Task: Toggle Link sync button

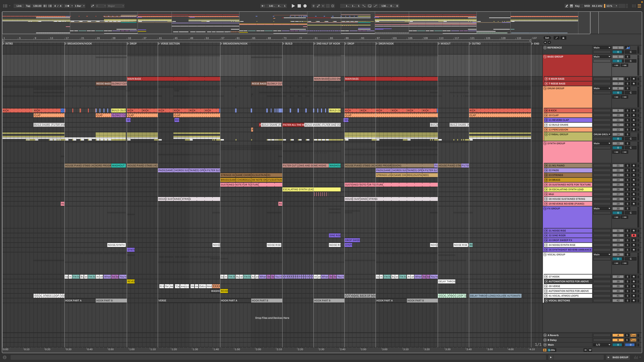Action: click(x=19, y=6)
